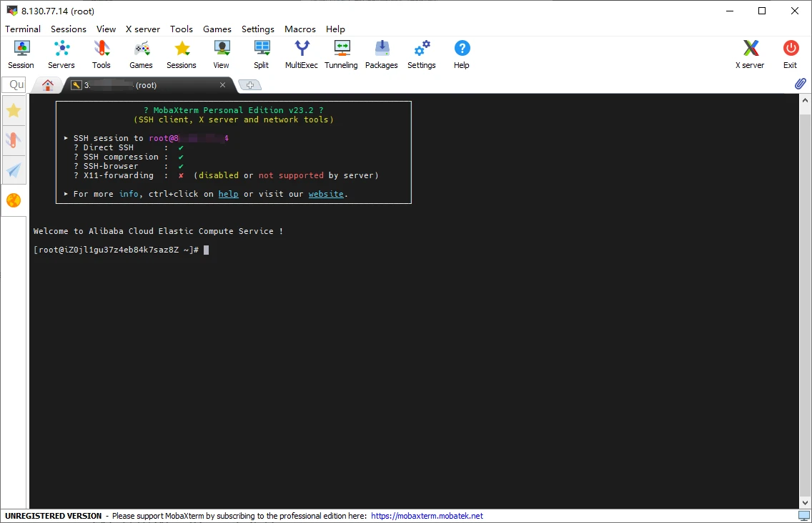The width and height of the screenshot is (812, 523).
Task: Click the monitor icon in status bar
Action: (x=803, y=516)
